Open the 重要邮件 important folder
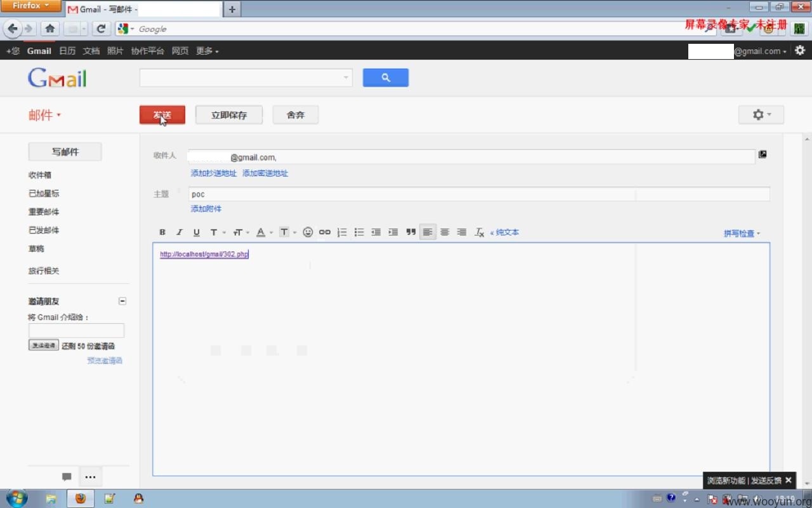Image resolution: width=812 pixels, height=508 pixels. tap(44, 212)
